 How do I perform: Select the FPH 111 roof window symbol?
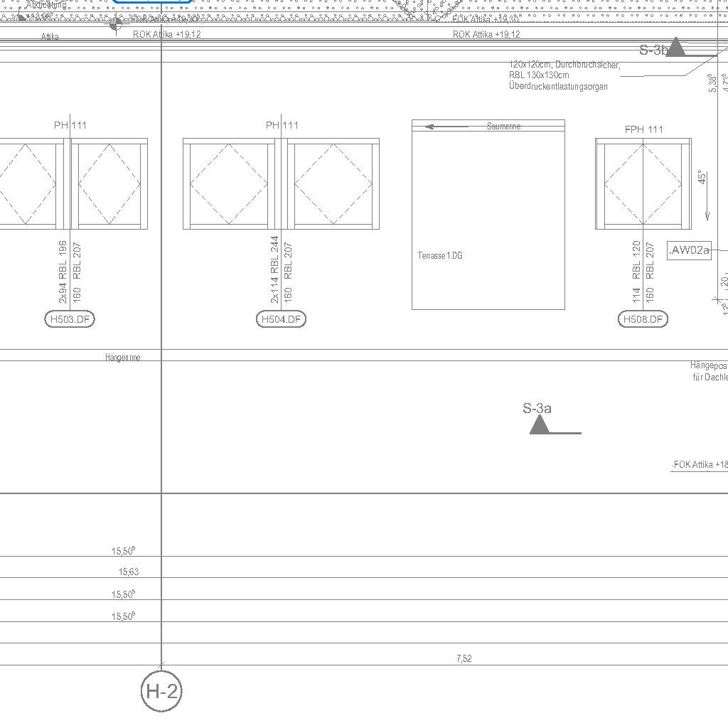643,184
